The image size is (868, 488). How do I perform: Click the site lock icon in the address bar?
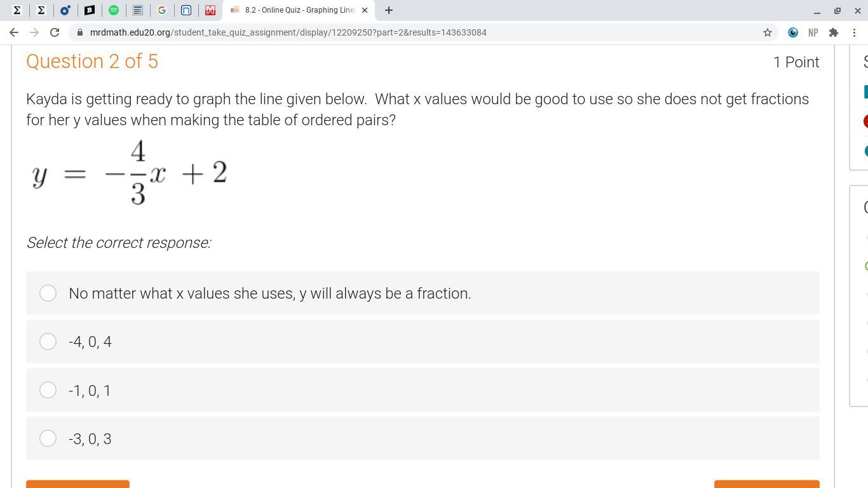point(79,32)
